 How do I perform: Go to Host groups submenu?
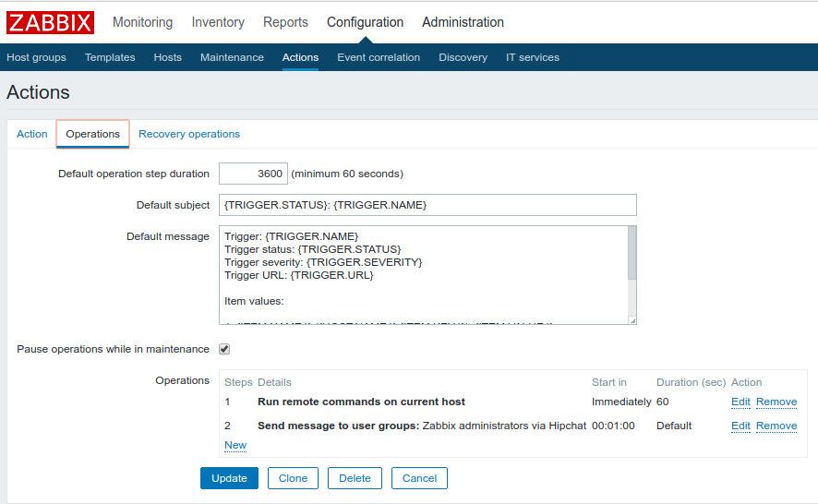(37, 57)
